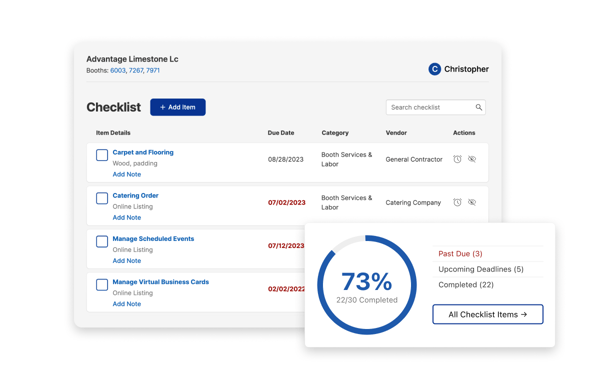Click the Advantage Limestone Lc company name

click(x=132, y=59)
